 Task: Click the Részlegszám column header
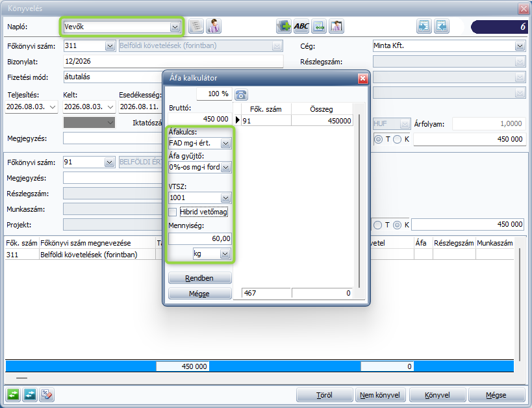[454, 243]
